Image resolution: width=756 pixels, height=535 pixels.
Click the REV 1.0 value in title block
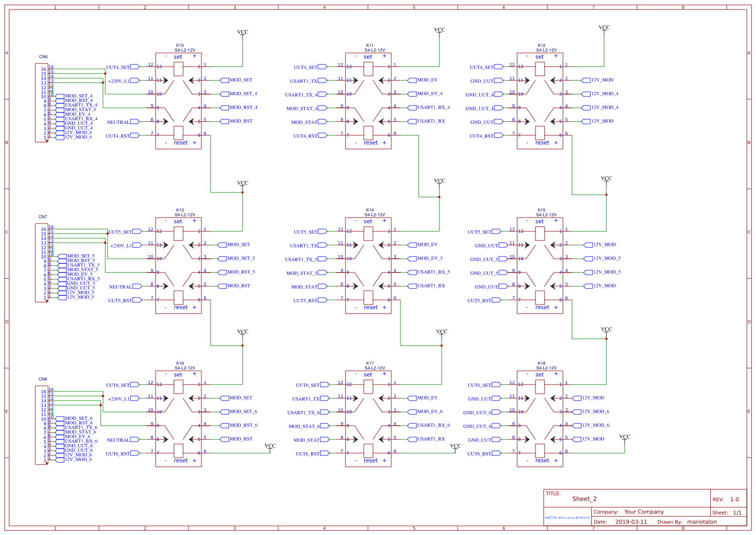(x=734, y=499)
